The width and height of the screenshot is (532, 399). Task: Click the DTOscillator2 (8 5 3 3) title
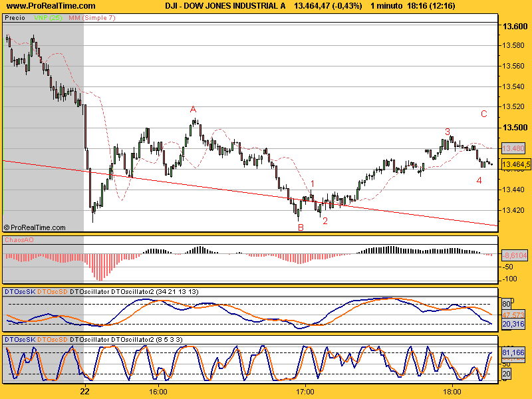147,340
